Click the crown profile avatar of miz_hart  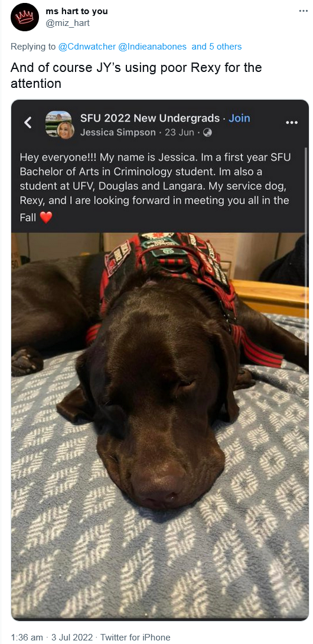pos(25,17)
